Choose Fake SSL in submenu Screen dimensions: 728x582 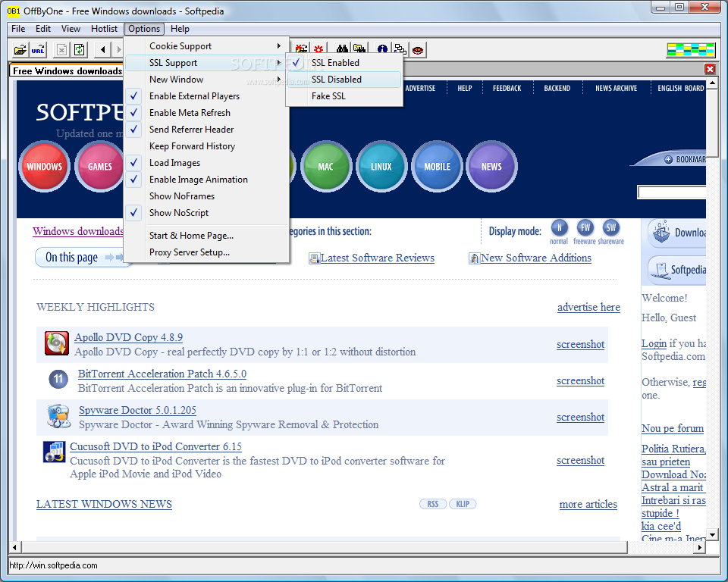click(344, 96)
